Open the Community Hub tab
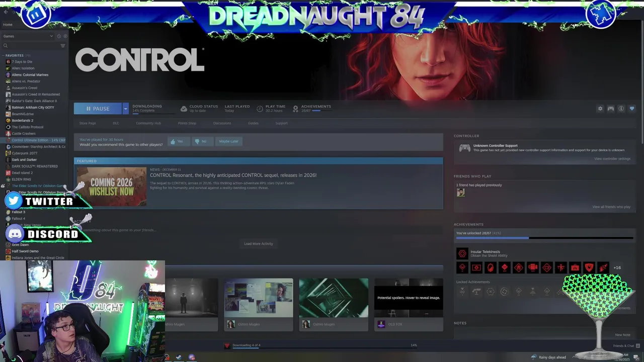 point(148,123)
